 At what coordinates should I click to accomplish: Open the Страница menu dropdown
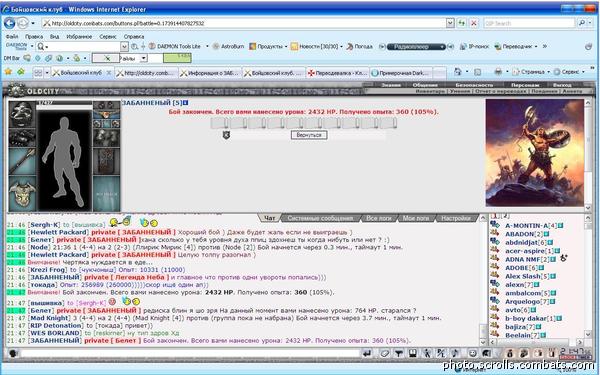(548, 72)
